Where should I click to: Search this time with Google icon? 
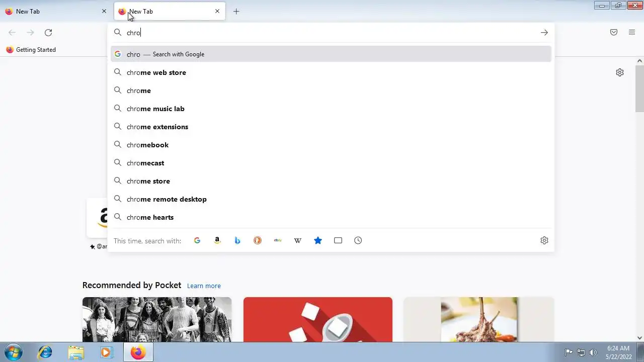click(x=197, y=240)
